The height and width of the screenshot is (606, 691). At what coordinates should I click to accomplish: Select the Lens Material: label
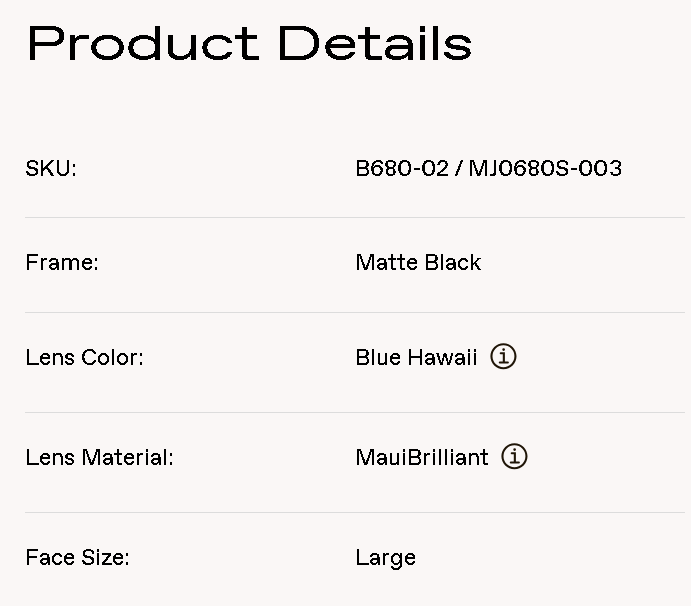pyautogui.click(x=99, y=458)
